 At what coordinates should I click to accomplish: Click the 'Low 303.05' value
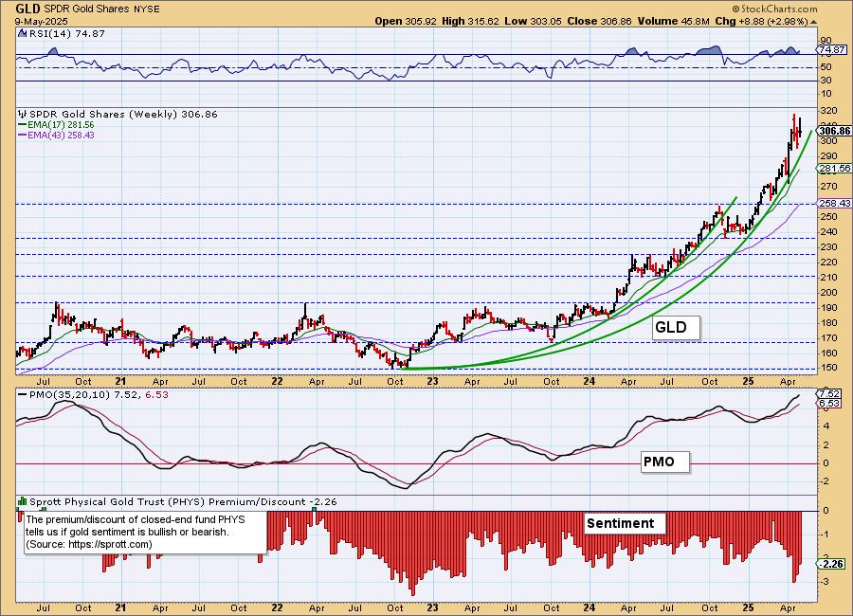point(533,21)
